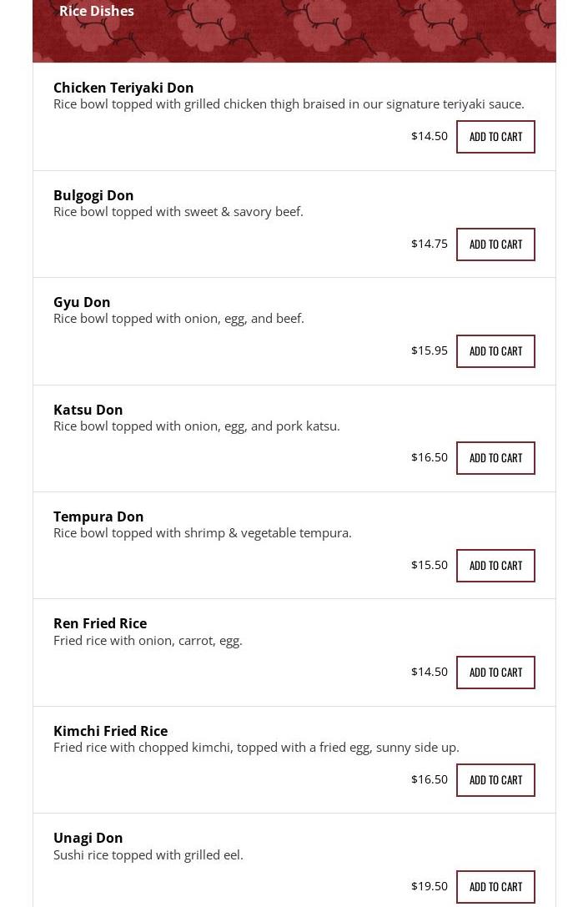Add Ren Fried Rice to cart
This screenshot has width=588, height=907.
point(495,673)
